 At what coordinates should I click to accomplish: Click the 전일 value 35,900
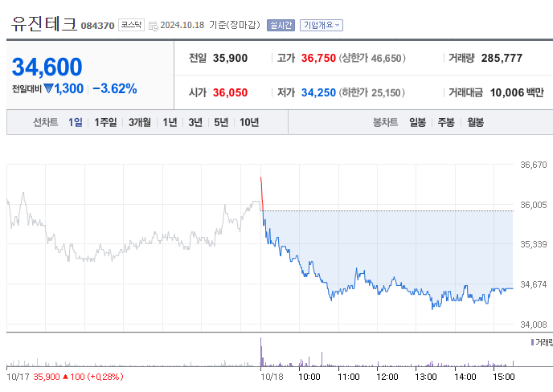[230, 58]
